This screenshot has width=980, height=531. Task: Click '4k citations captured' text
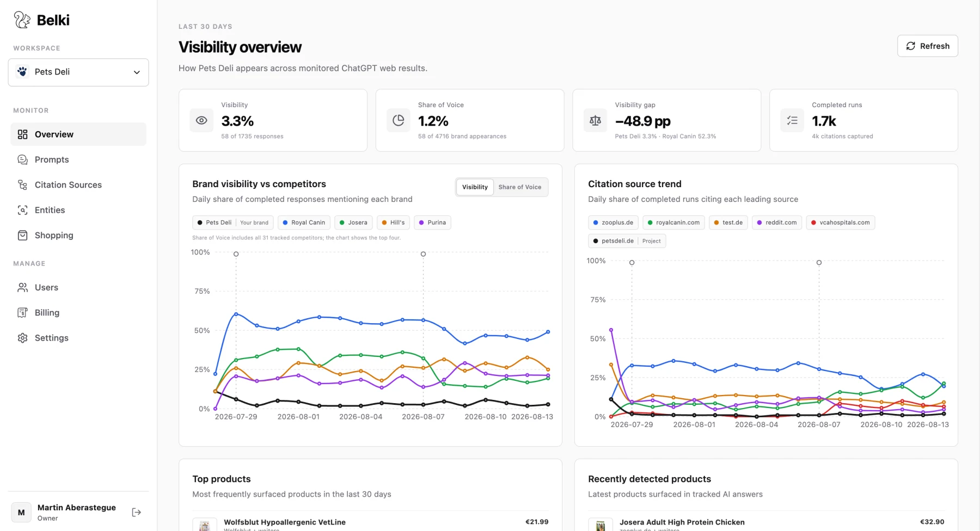coord(842,137)
